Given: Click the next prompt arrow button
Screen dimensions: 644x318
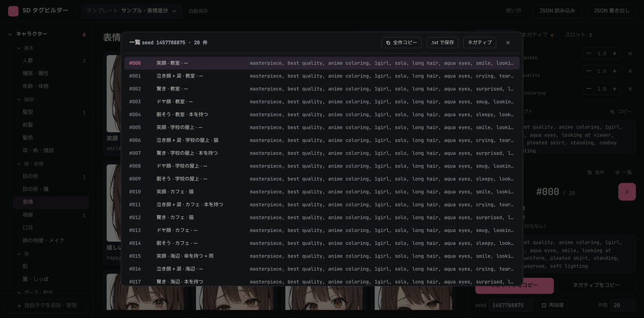Looking at the screenshot, I should click(x=627, y=192).
